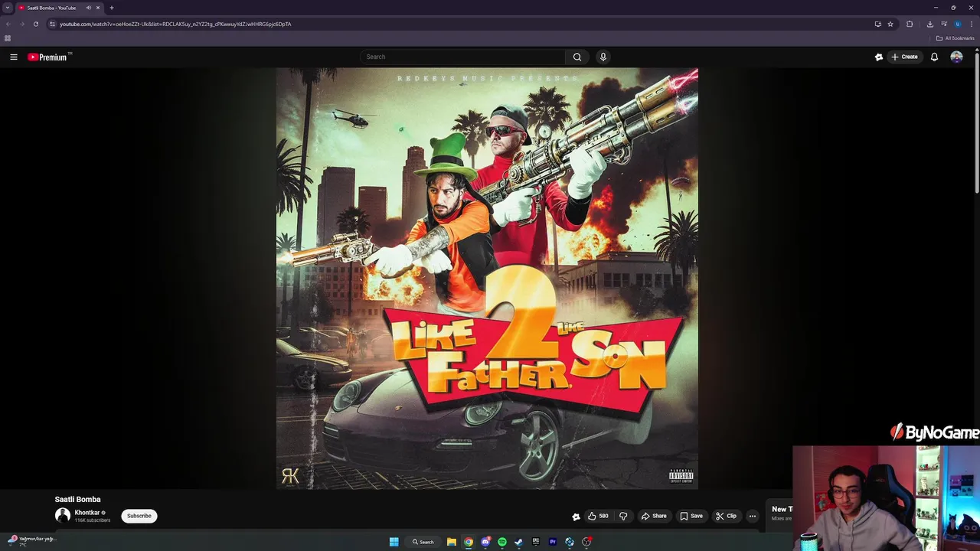Click the Like Father Like Son video artwork
The width and height of the screenshot is (980, 551).
[487, 278]
